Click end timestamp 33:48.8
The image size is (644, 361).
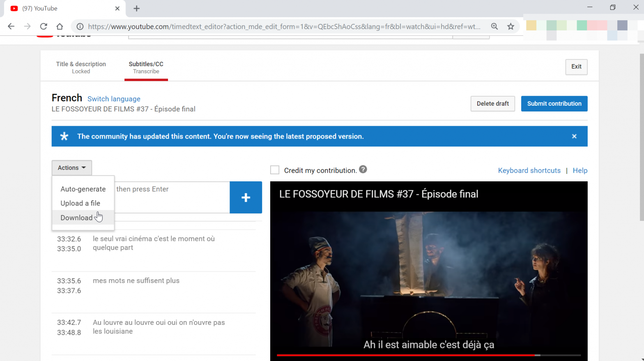pos(69,333)
